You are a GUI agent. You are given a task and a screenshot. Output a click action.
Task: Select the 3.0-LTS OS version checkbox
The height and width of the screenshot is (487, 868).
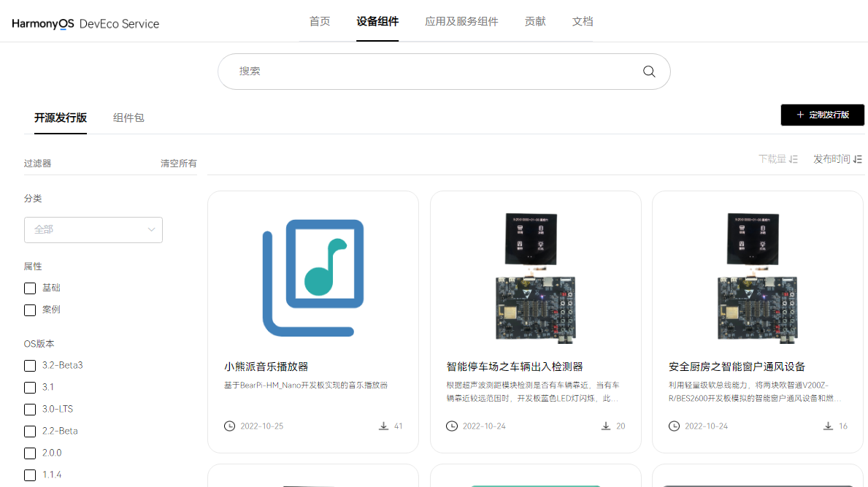pyautogui.click(x=29, y=409)
